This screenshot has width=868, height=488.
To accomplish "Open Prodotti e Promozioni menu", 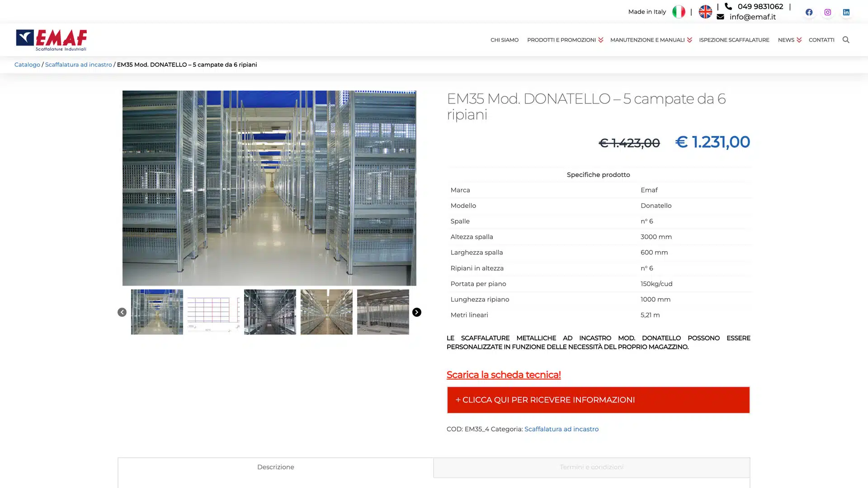I will (x=561, y=40).
